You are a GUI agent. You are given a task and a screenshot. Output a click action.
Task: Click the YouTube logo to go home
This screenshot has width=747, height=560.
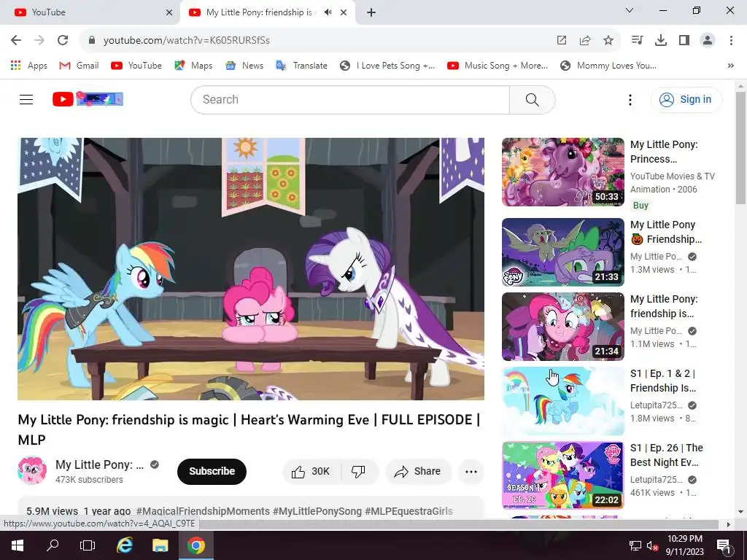88,99
